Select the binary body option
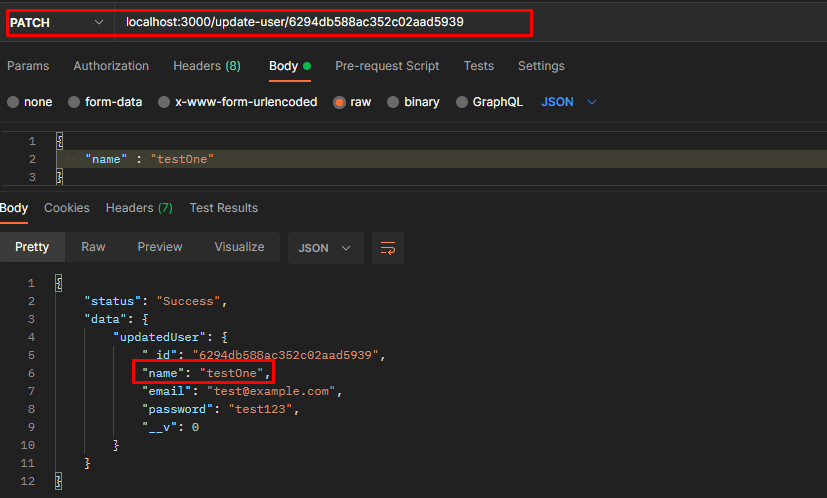This screenshot has width=827, height=498. [x=393, y=102]
